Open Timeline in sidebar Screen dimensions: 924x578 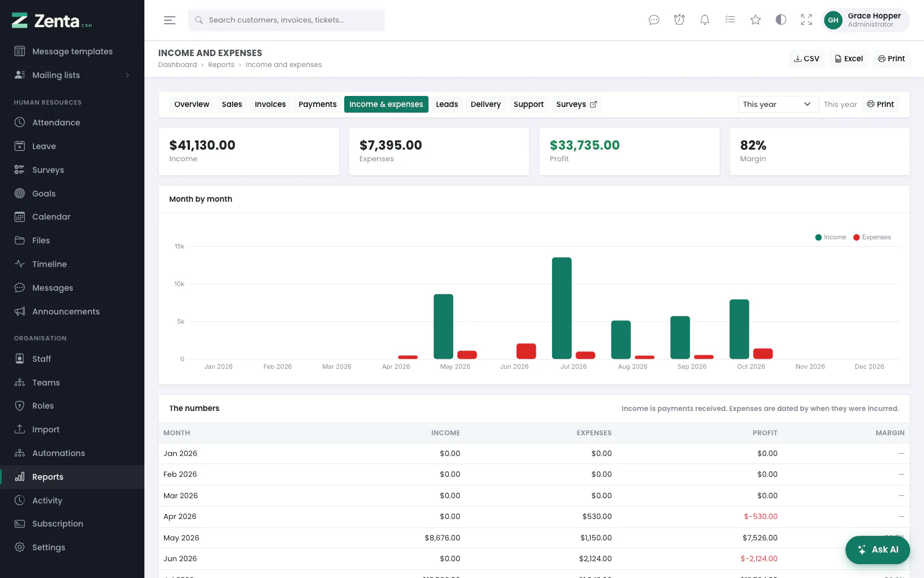coord(72,264)
